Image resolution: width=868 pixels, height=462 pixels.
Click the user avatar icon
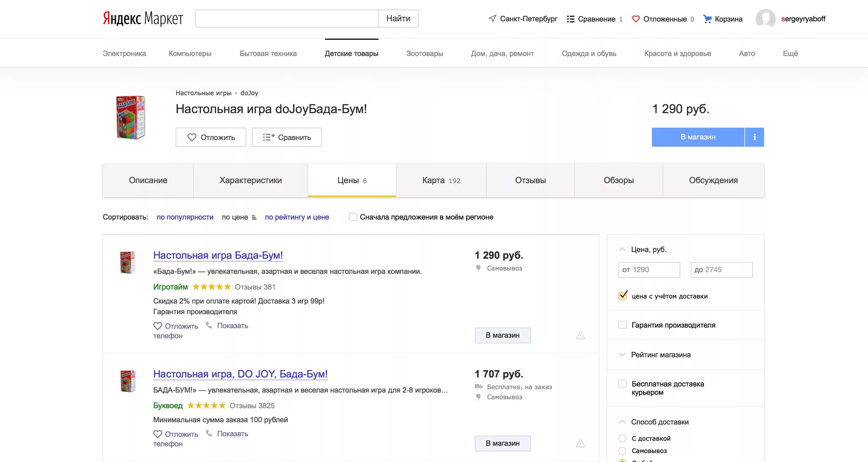pos(765,19)
